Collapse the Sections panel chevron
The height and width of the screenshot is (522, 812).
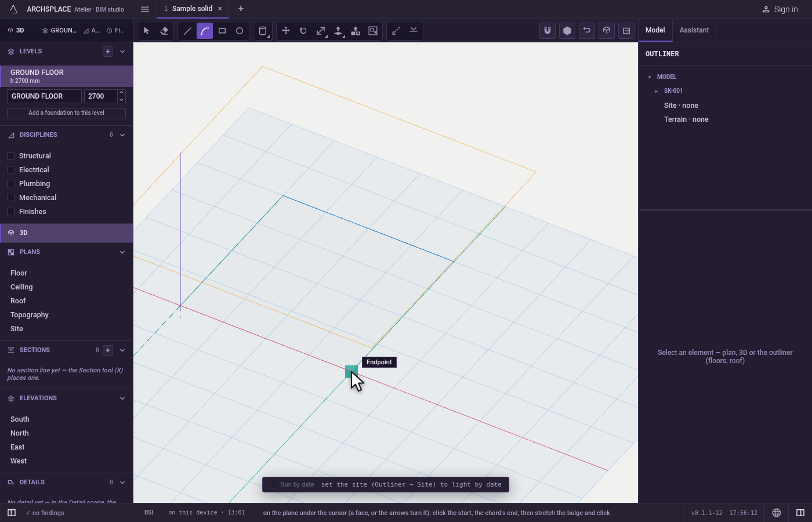coord(122,350)
